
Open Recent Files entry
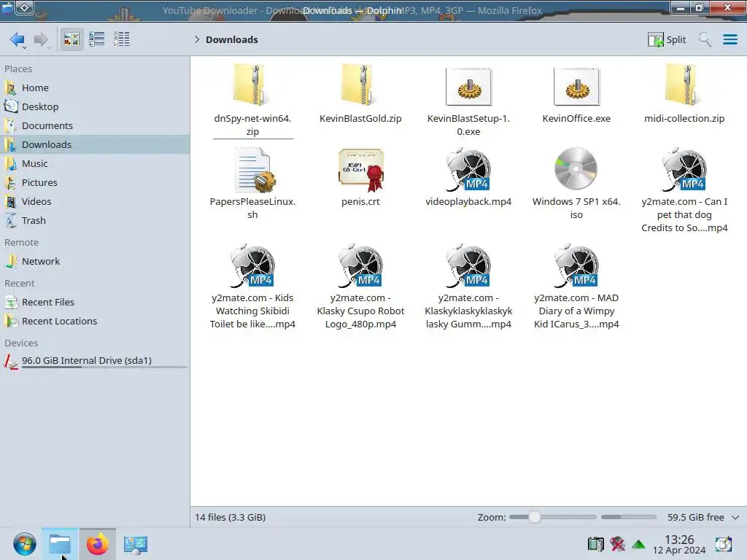pos(96,302)
